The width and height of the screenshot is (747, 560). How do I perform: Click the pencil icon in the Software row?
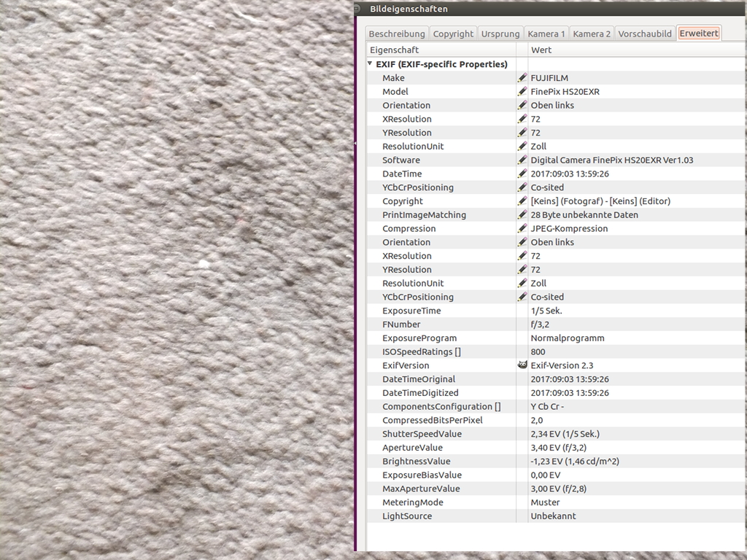522,160
